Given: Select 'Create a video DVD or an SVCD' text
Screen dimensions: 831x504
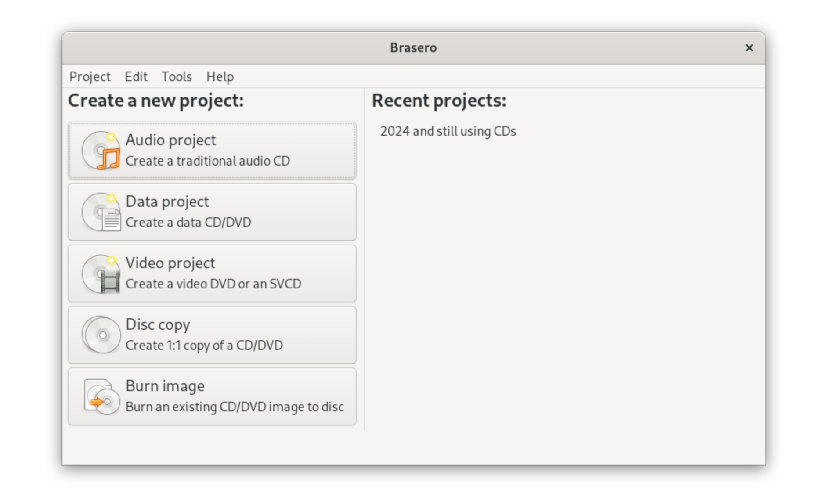Looking at the screenshot, I should coord(213,284).
